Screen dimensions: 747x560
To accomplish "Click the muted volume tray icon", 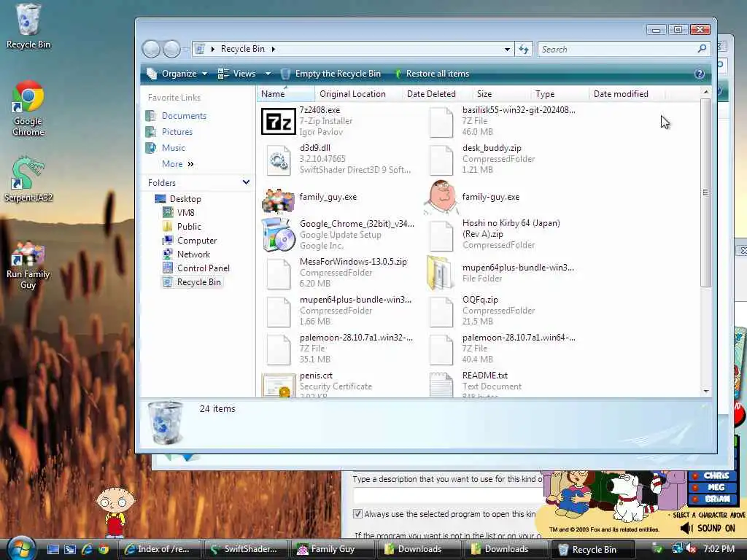I will tap(691, 548).
